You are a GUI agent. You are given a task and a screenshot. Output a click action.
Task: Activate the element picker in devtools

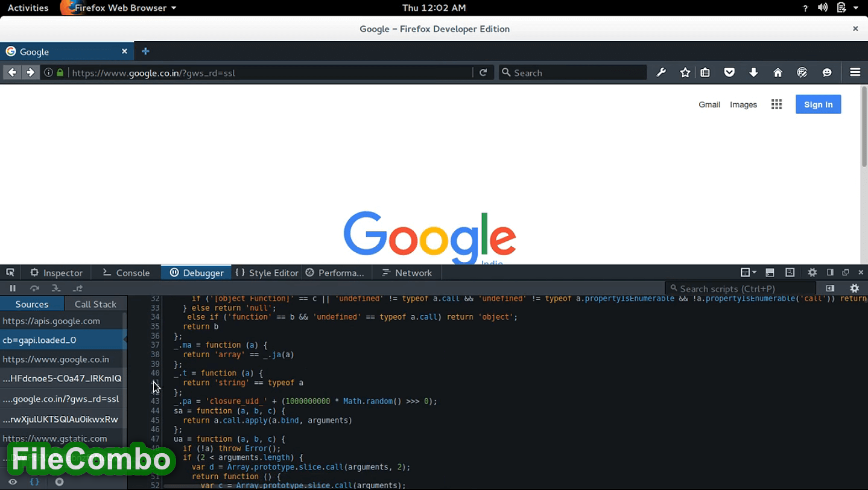[10, 273]
